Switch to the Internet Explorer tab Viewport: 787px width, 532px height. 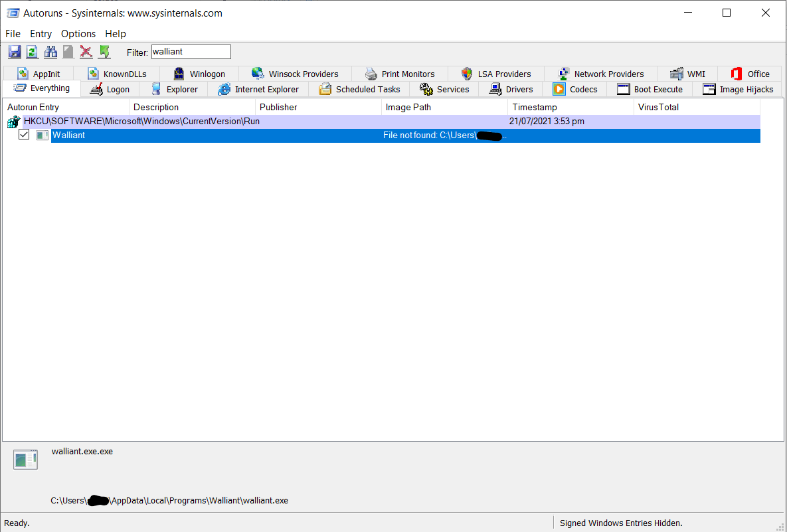pos(258,90)
